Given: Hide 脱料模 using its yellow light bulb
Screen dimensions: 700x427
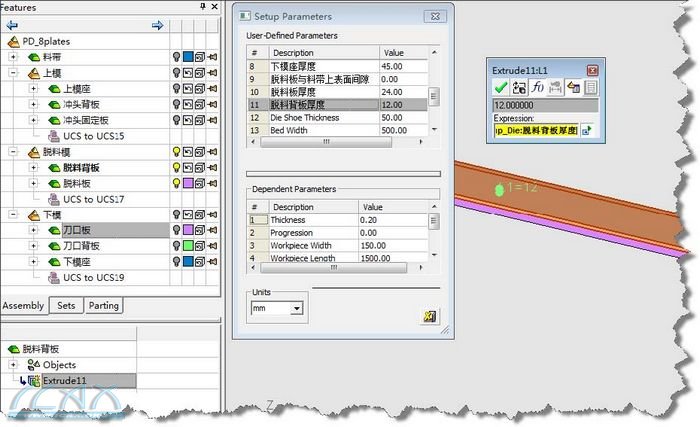Looking at the screenshot, I should coord(176,152).
